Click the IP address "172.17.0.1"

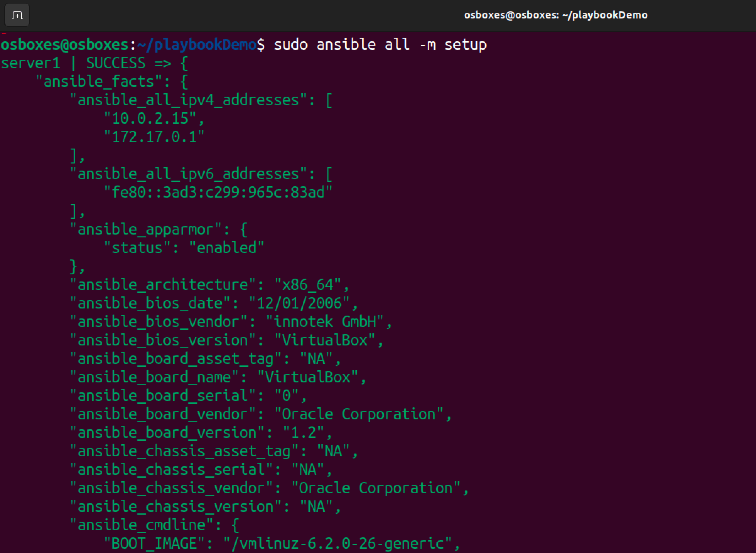click(154, 137)
